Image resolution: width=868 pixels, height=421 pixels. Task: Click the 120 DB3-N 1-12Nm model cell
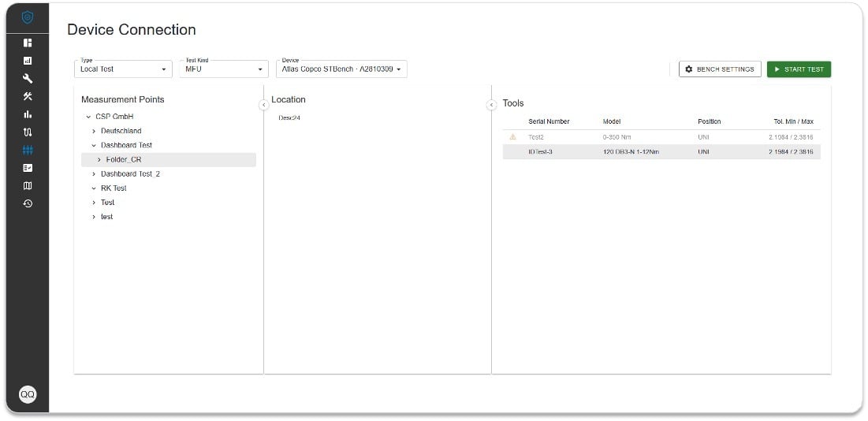click(x=631, y=151)
